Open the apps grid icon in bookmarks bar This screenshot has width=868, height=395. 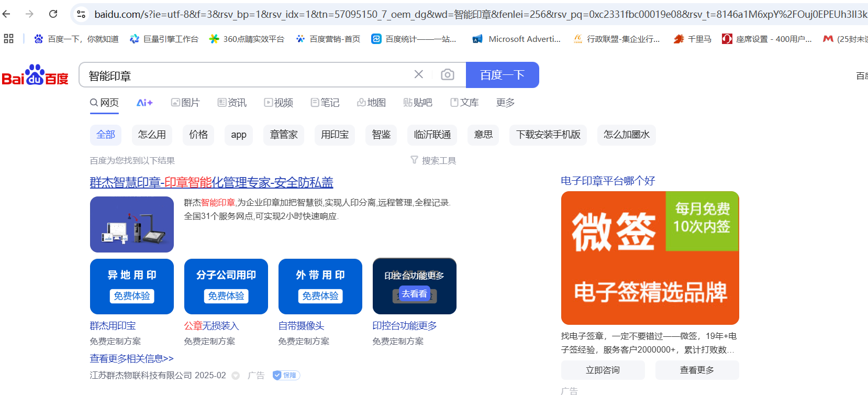8,39
